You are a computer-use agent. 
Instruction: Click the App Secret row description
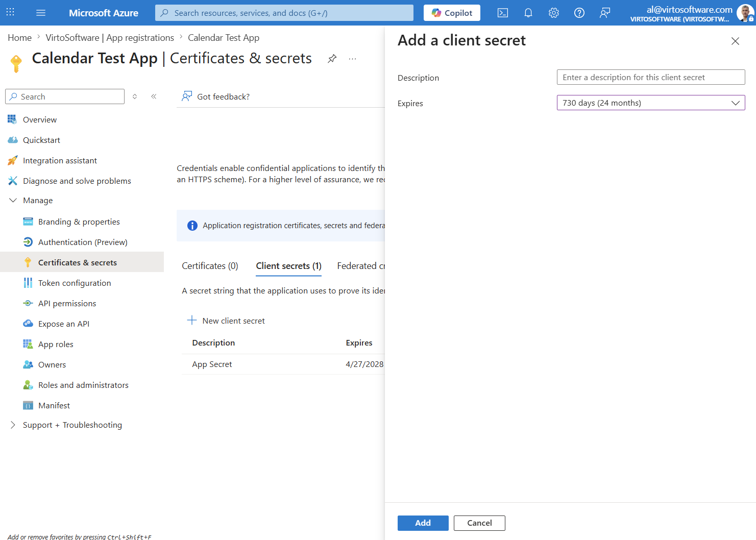212,364
